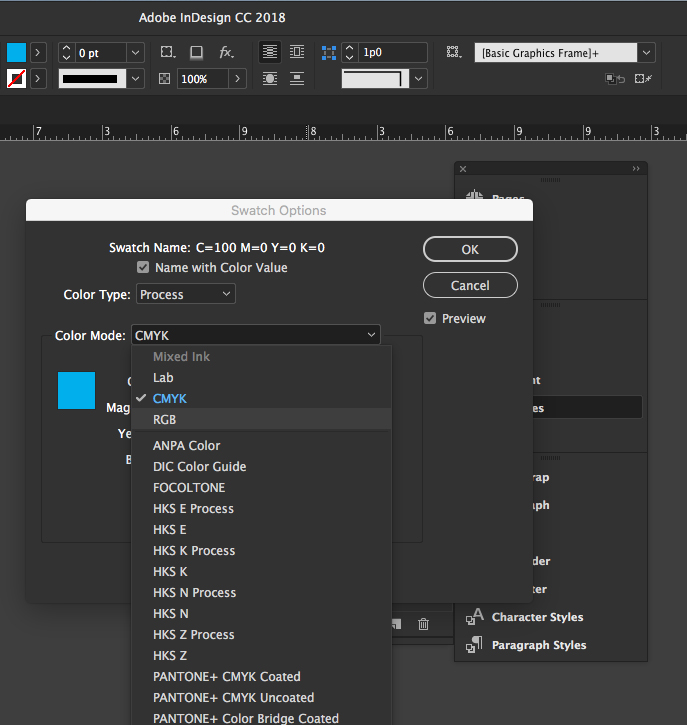The height and width of the screenshot is (725, 687).
Task: Select HKS Z from the list
Action: click(x=262, y=655)
